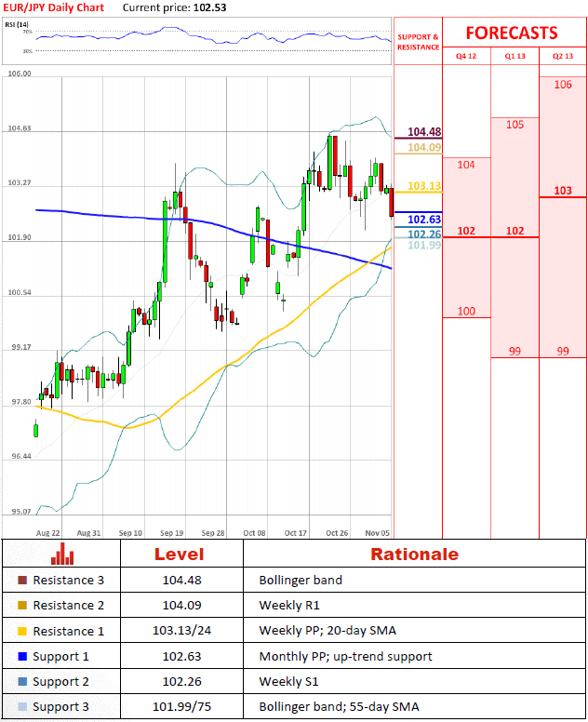The image size is (588, 722).
Task: Click the 102.26 support label beside chart
Action: point(424,234)
